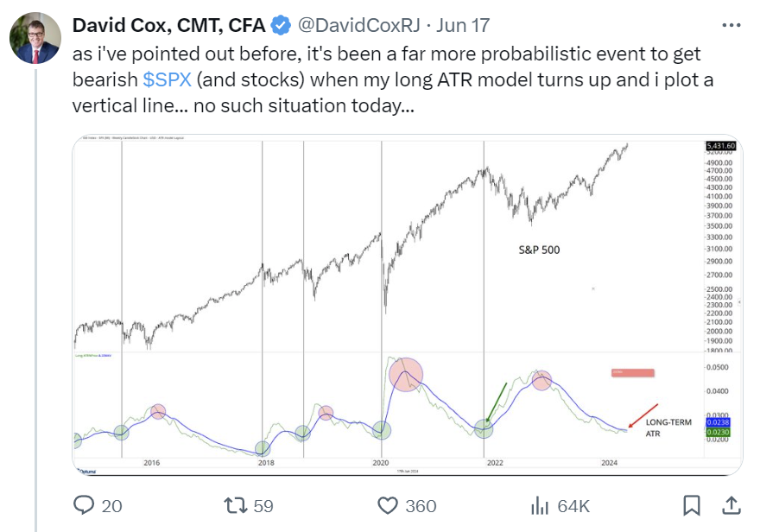This screenshot has height=532, width=760.
Task: Open the tweet via the Jun 17 timestamp
Action: click(462, 26)
